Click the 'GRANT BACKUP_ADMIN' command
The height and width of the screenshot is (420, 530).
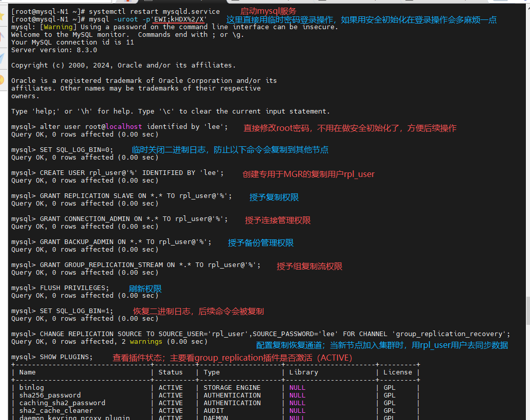click(x=126, y=242)
